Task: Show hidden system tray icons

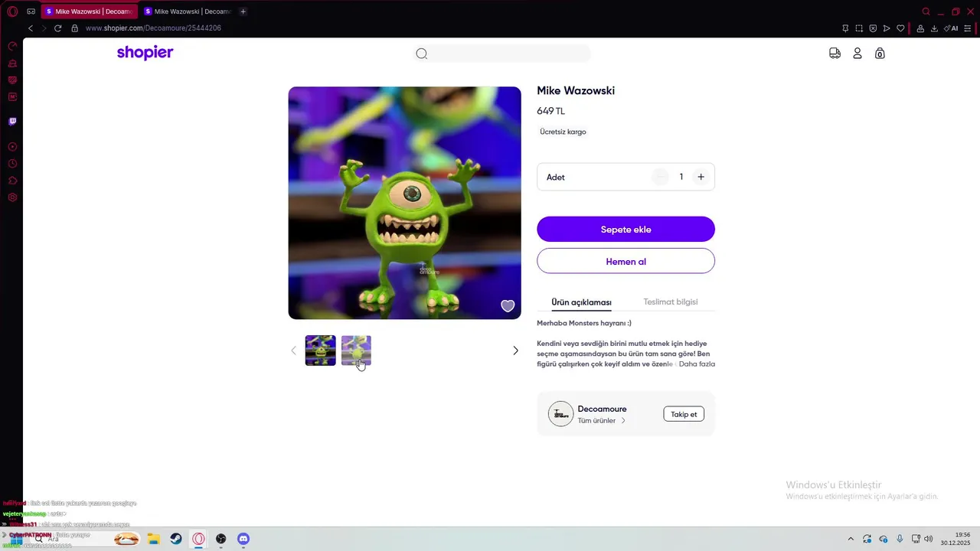Action: click(x=851, y=539)
